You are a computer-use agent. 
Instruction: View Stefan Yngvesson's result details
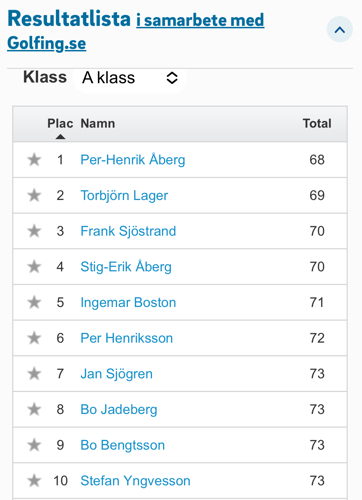pyautogui.click(x=135, y=481)
